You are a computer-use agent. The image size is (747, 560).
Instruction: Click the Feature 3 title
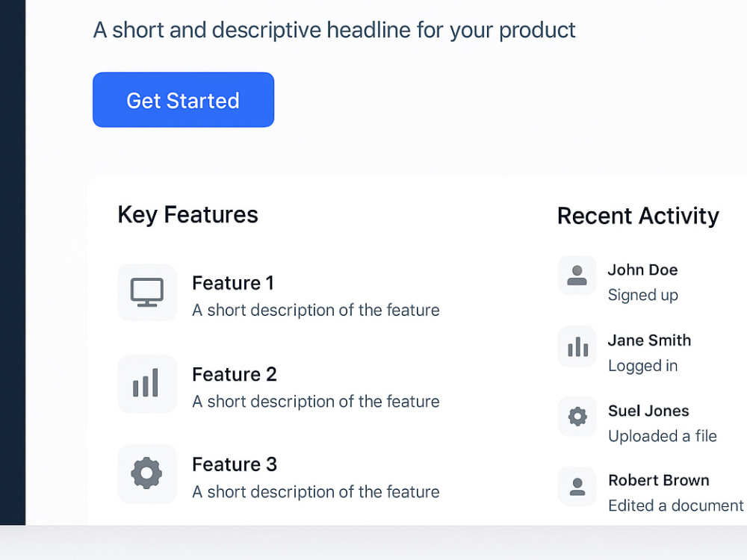tap(235, 464)
